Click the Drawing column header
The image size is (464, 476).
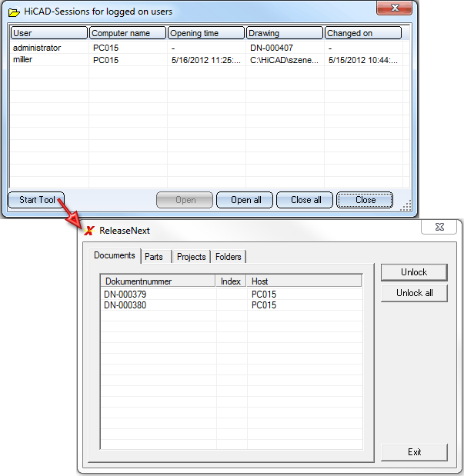pyautogui.click(x=285, y=33)
